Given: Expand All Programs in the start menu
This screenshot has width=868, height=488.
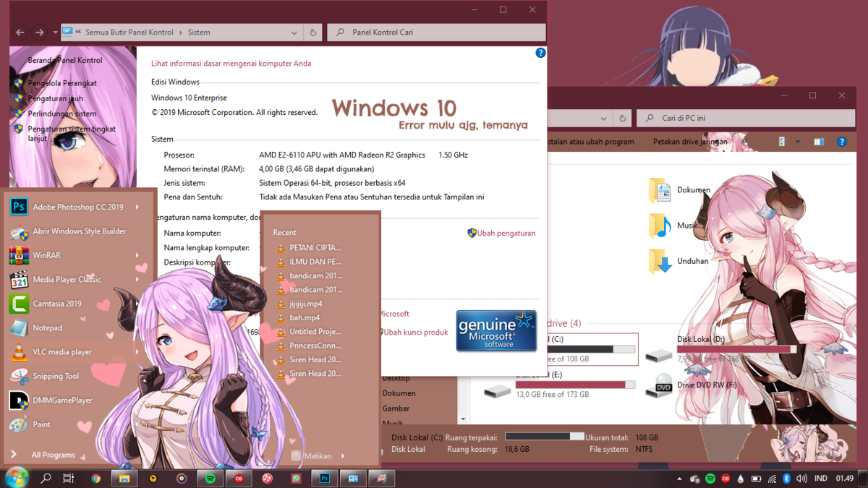Looking at the screenshot, I should pyautogui.click(x=53, y=455).
